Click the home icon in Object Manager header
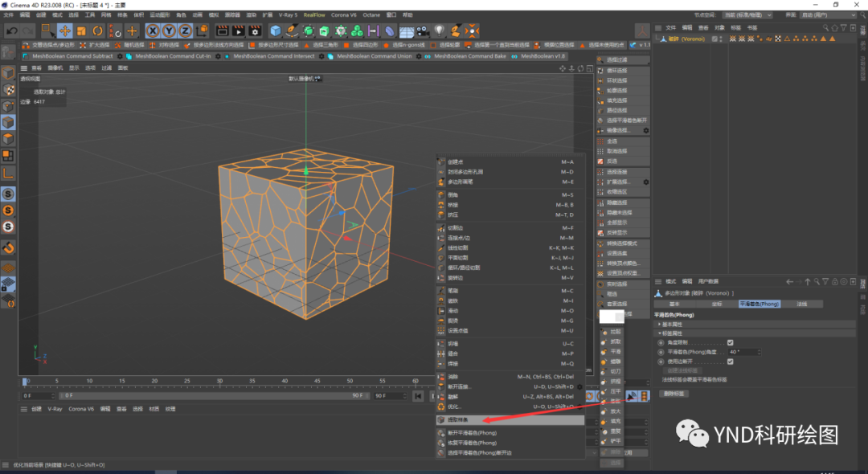Screen dimensions: 868x474 coord(834,27)
